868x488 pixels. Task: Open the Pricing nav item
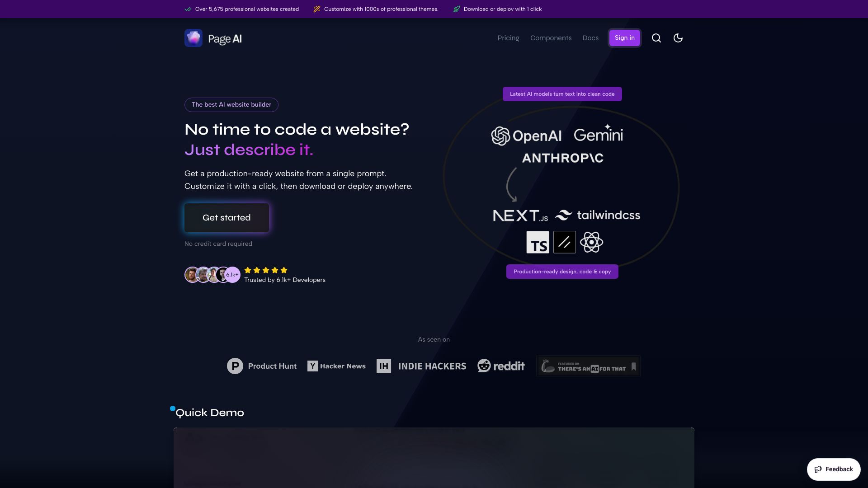coord(509,38)
